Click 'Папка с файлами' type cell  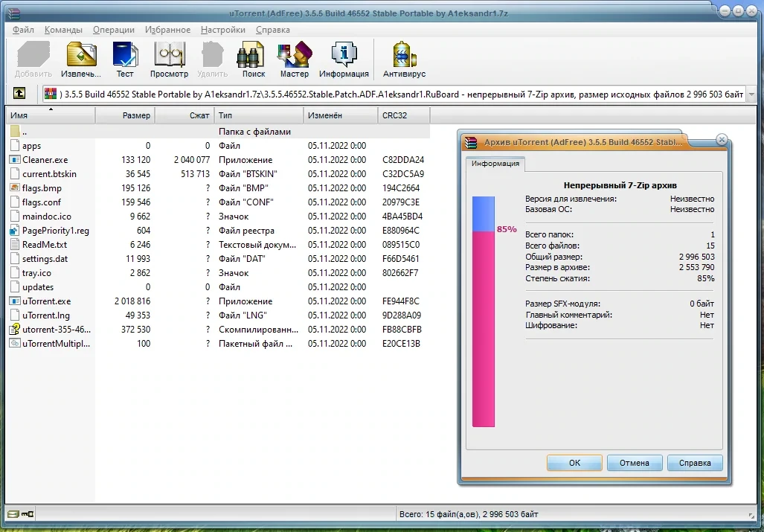click(x=254, y=132)
